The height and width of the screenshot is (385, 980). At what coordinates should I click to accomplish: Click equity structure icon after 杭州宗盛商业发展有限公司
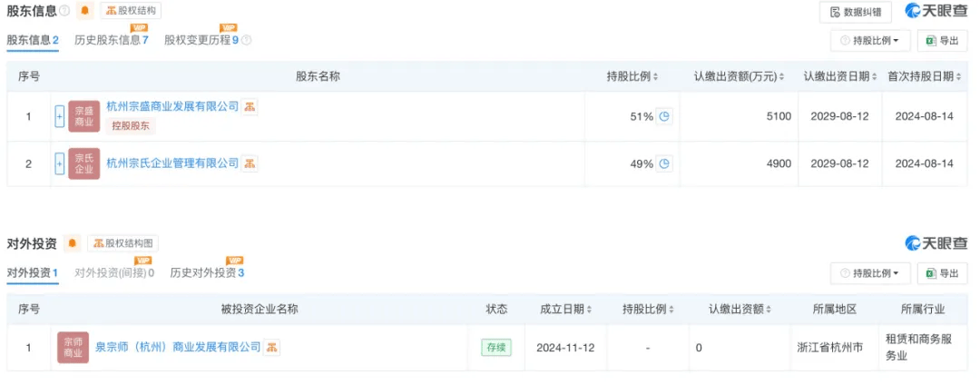coord(250,107)
